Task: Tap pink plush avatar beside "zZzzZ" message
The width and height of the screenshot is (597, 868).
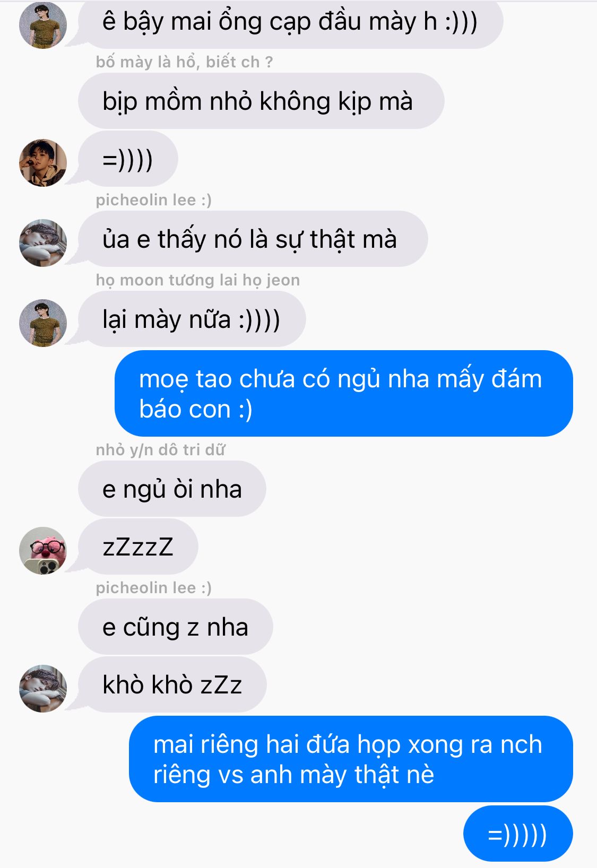Action: pyautogui.click(x=43, y=551)
